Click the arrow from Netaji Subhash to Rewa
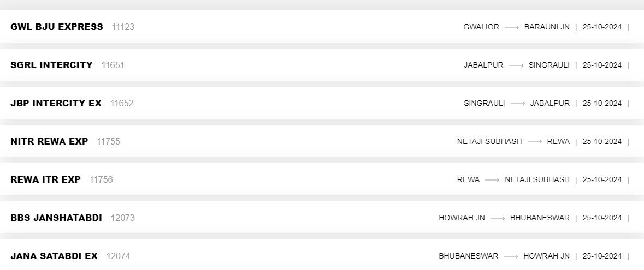This screenshot has width=644, height=270. pyautogui.click(x=535, y=141)
